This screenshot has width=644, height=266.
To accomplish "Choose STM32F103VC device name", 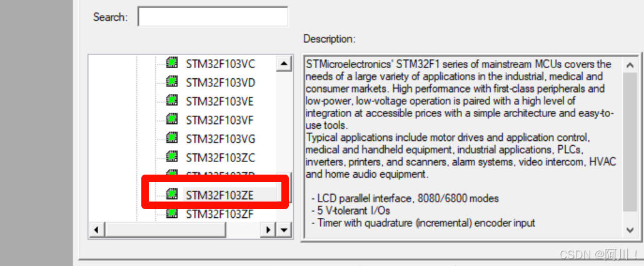I will click(220, 64).
